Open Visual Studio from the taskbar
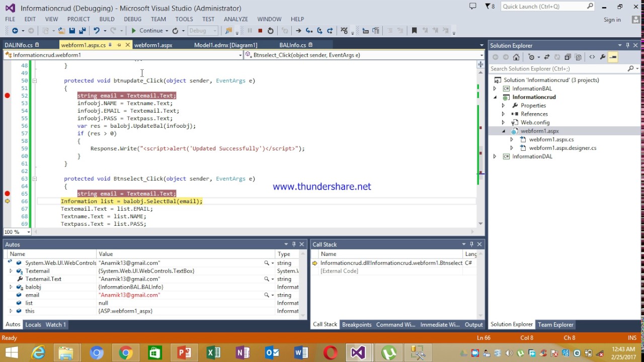Viewport: 644px width, 362px height. click(x=358, y=353)
